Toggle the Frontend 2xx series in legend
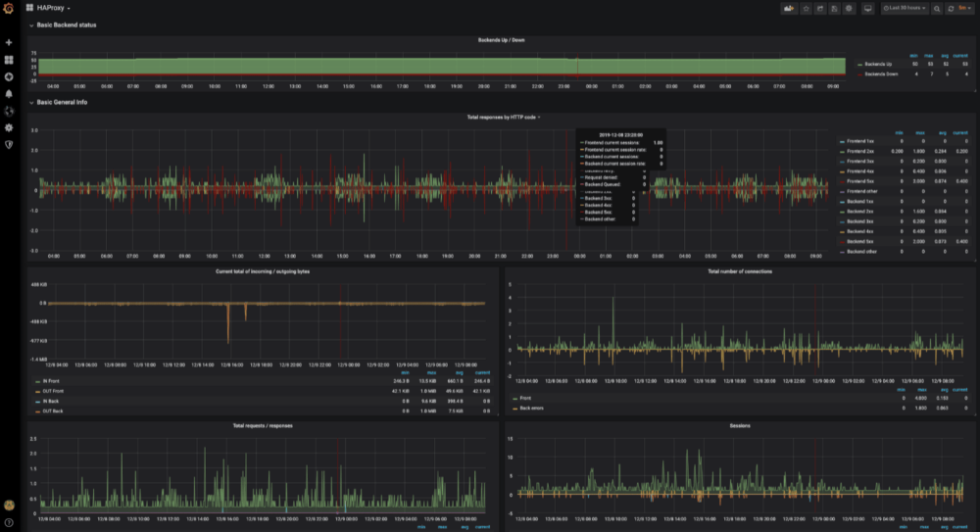Screen dimensions: 980x532 coord(859,151)
